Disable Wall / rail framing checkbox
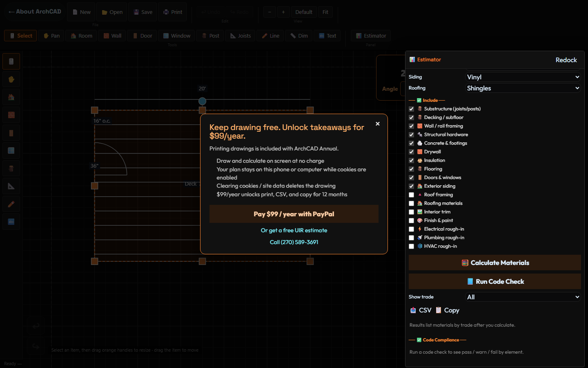588x368 pixels. point(412,126)
